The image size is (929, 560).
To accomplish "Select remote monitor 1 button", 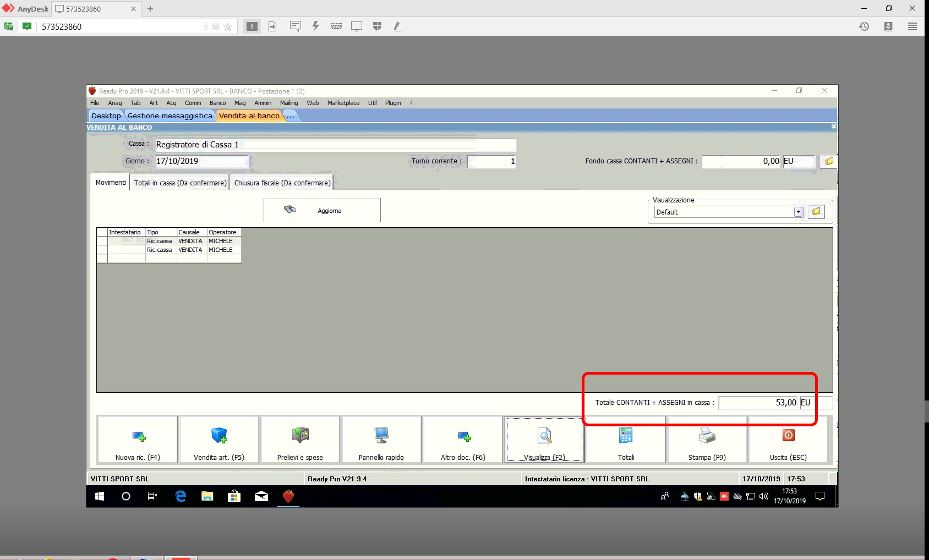I will pyautogui.click(x=252, y=26).
